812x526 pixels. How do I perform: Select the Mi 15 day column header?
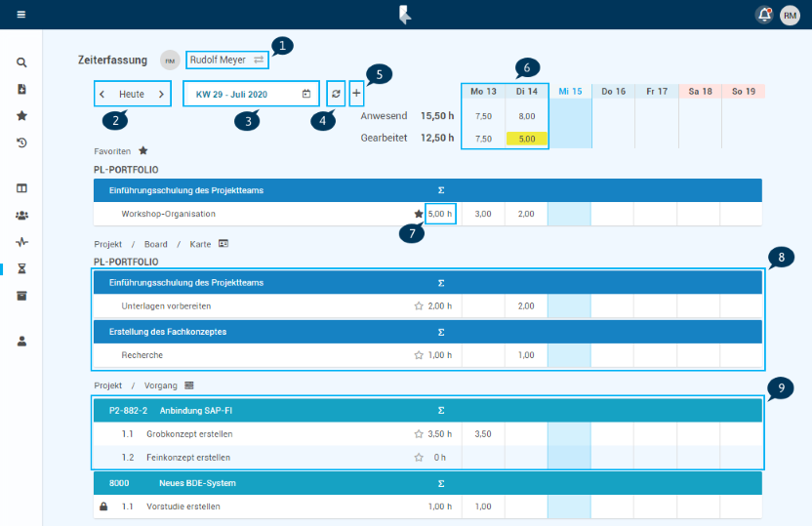[x=570, y=91]
